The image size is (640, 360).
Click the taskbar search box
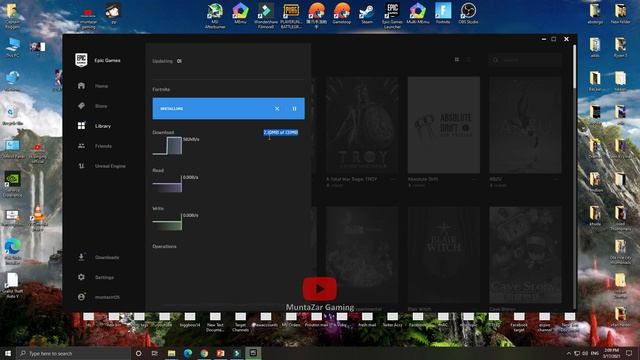[73, 353]
